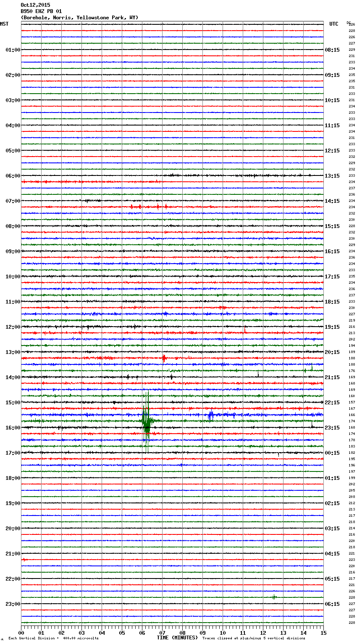
Task: Click the 19:15 UTC time label
Action: pyautogui.click(x=332, y=327)
